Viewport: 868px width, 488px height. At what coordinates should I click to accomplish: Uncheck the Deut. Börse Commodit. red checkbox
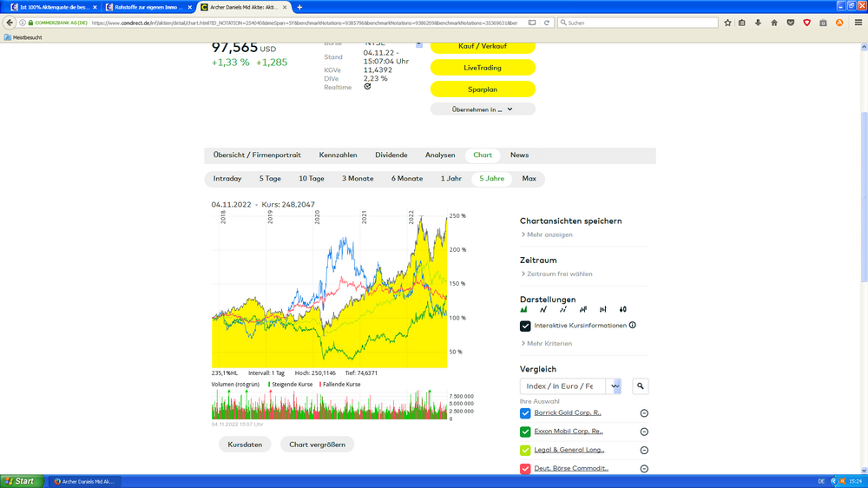pyautogui.click(x=525, y=469)
